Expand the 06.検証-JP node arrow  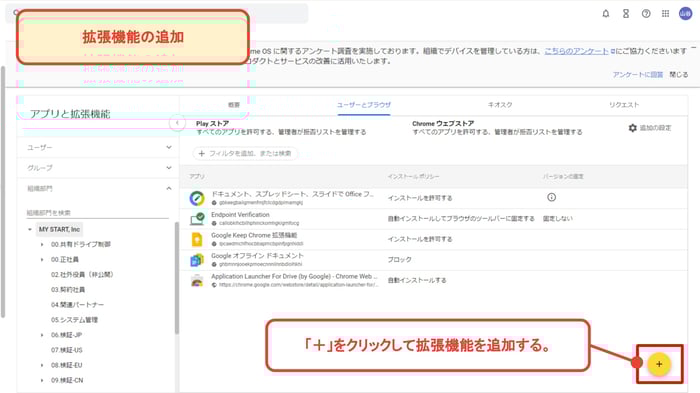click(42, 335)
